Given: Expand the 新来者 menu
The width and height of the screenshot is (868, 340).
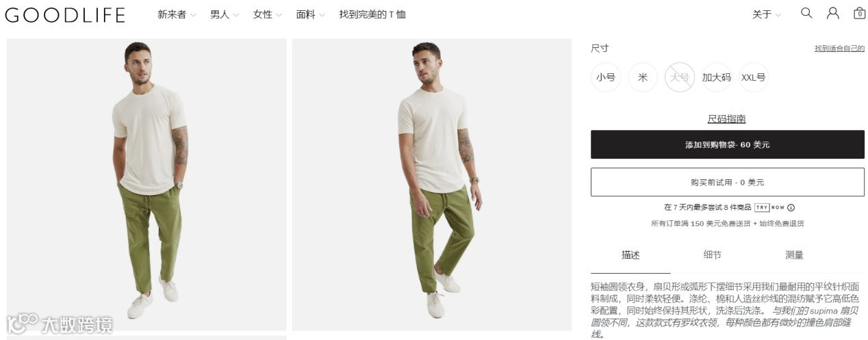Looking at the screenshot, I should (177, 14).
